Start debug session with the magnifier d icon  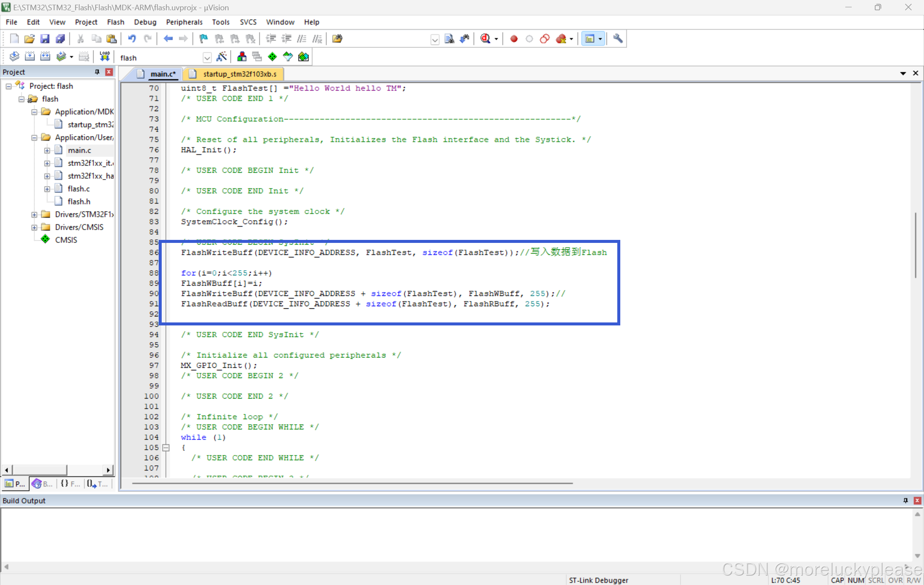[486, 38]
